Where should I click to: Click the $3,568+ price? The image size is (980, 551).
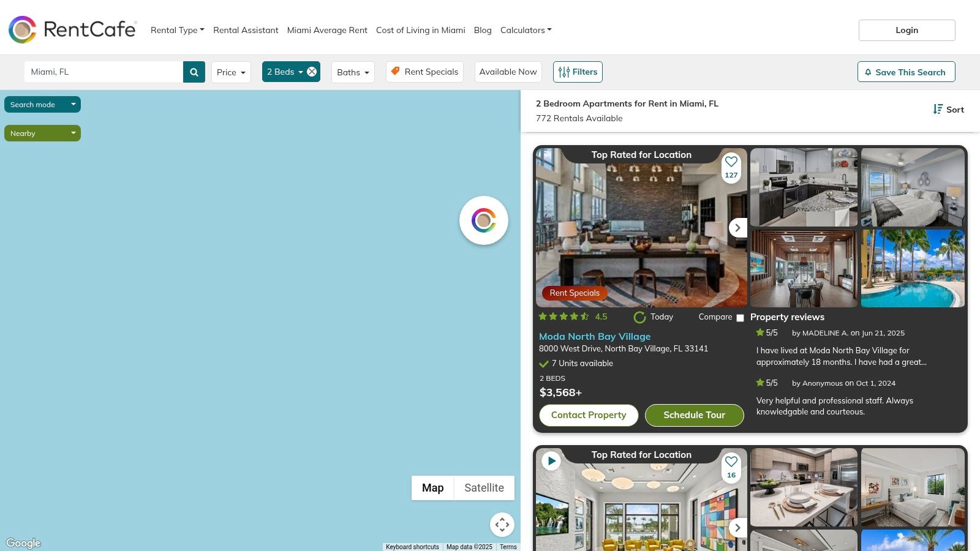[560, 392]
